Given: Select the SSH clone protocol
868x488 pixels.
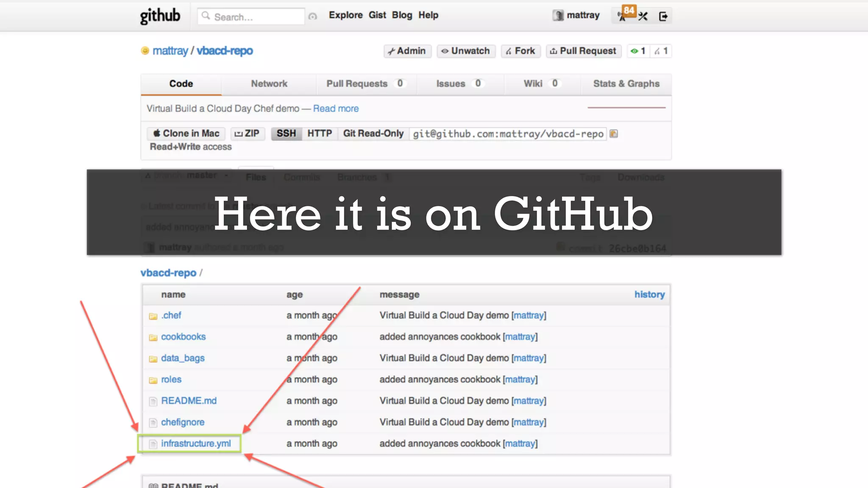Looking at the screenshot, I should click(286, 134).
